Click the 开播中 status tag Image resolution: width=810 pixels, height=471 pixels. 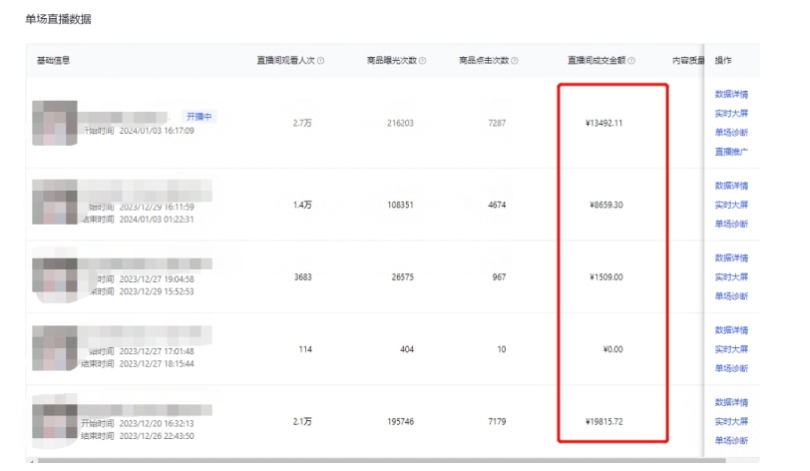[201, 117]
